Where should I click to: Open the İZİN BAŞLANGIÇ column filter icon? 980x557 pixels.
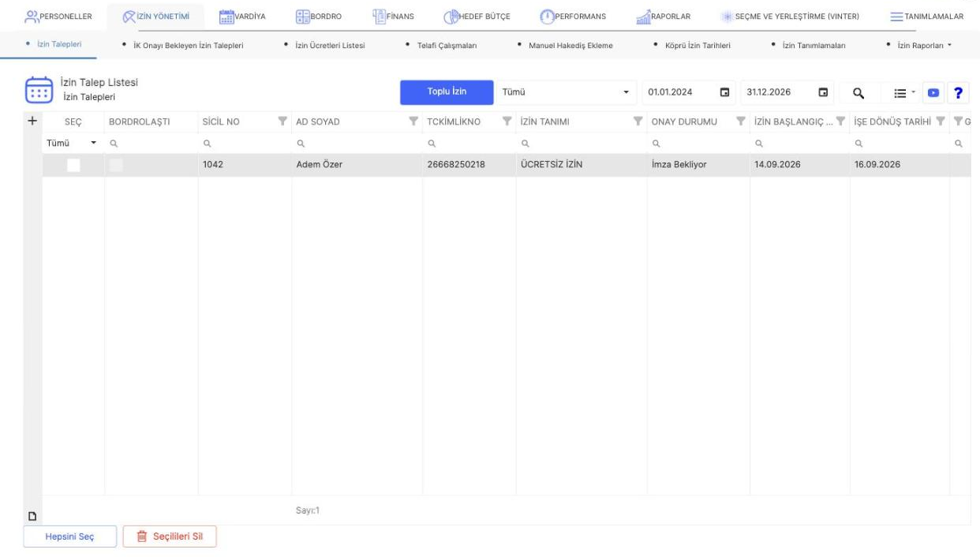[840, 121]
